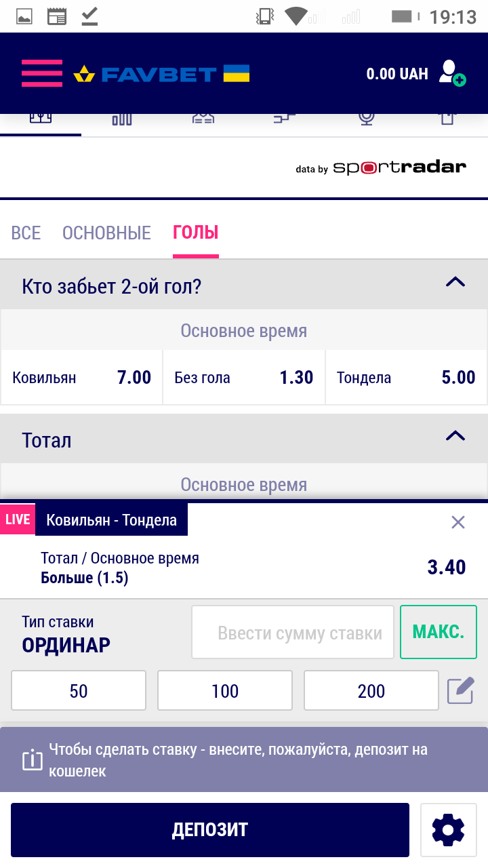Tap the МАКС. stake button
The width and height of the screenshot is (488, 868).
[x=438, y=632]
